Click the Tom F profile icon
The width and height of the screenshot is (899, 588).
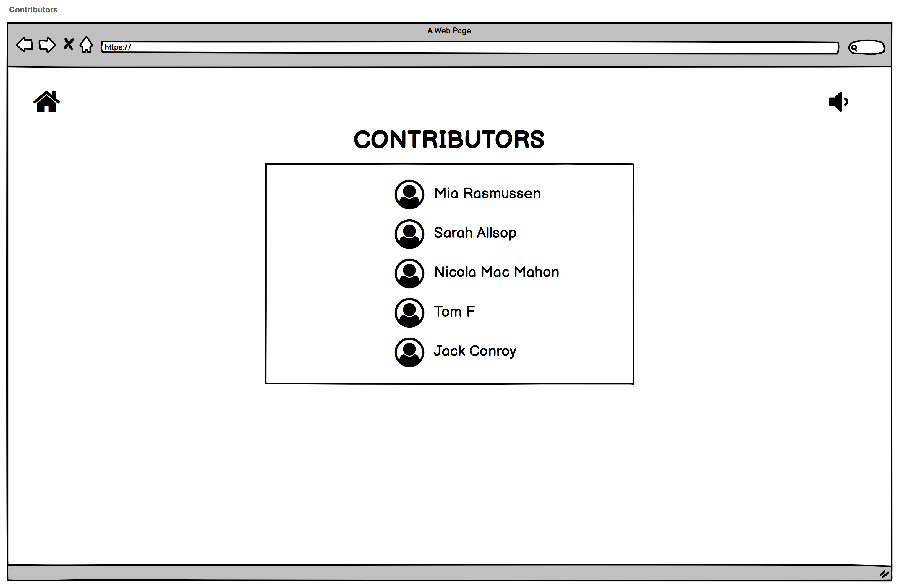(x=409, y=311)
